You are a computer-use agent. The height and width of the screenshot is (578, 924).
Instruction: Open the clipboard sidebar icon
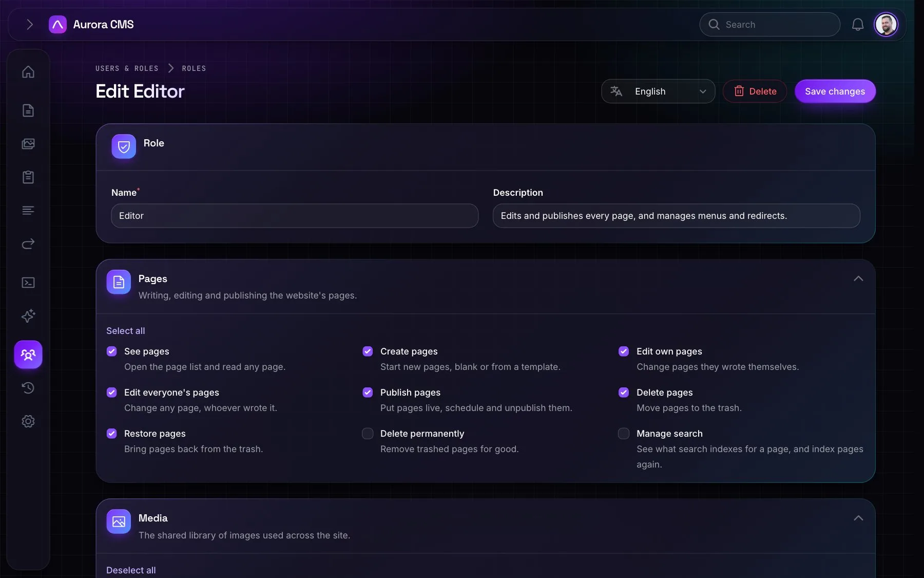click(28, 177)
